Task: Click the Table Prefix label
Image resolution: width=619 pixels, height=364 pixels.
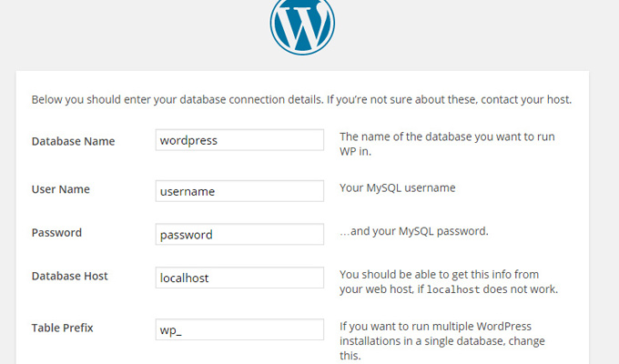Action: [x=63, y=328]
